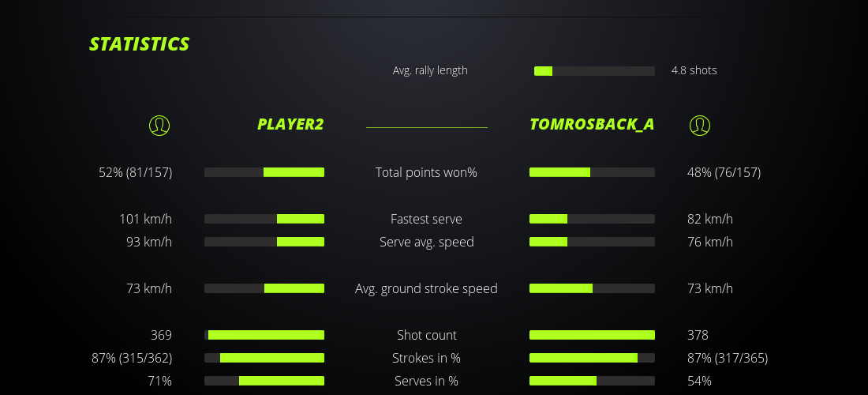
Task: Click PLAYER2's ground stroke speed bar
Action: coord(264,288)
